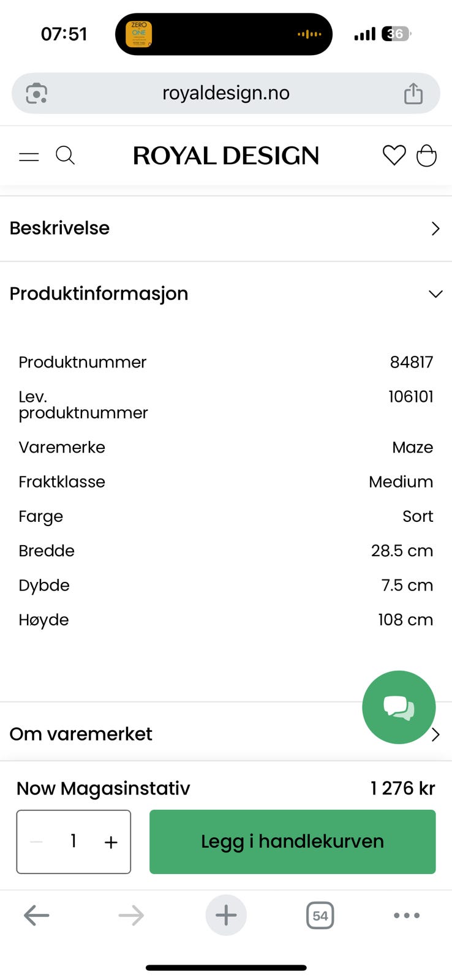Open the green chat bubble
The height and width of the screenshot is (980, 452).
click(399, 707)
